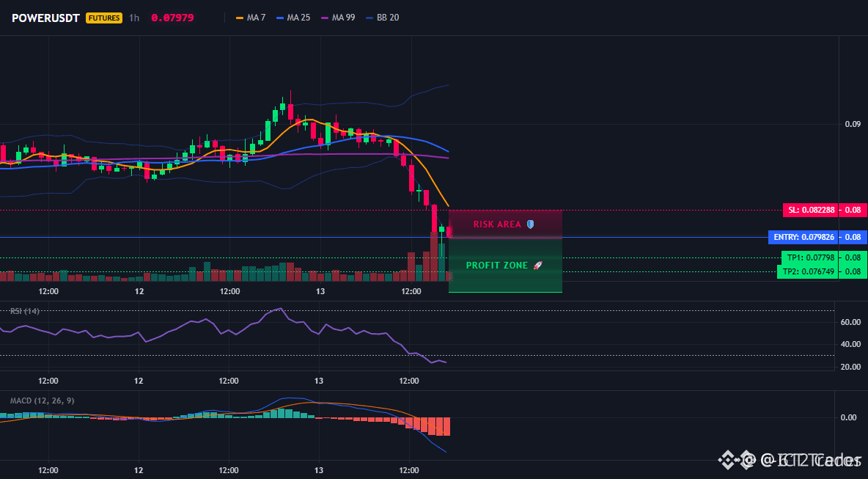Click the SL: 0.082288 price tag
This screenshot has width=868, height=479.
810,211
